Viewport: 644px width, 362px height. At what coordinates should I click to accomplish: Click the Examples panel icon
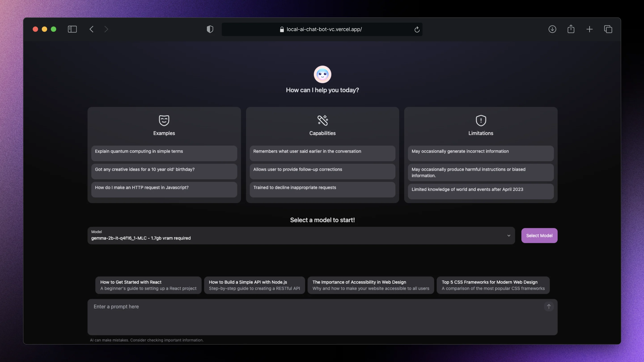pyautogui.click(x=164, y=120)
